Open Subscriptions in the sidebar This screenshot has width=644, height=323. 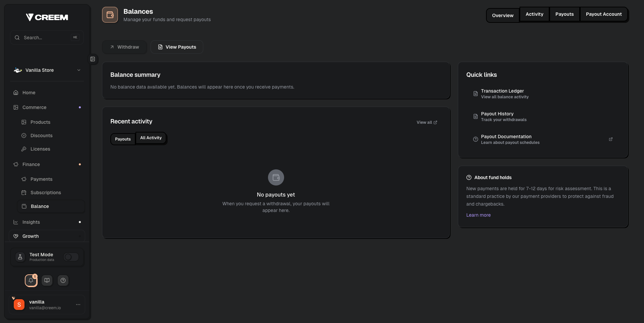[x=51, y=193]
